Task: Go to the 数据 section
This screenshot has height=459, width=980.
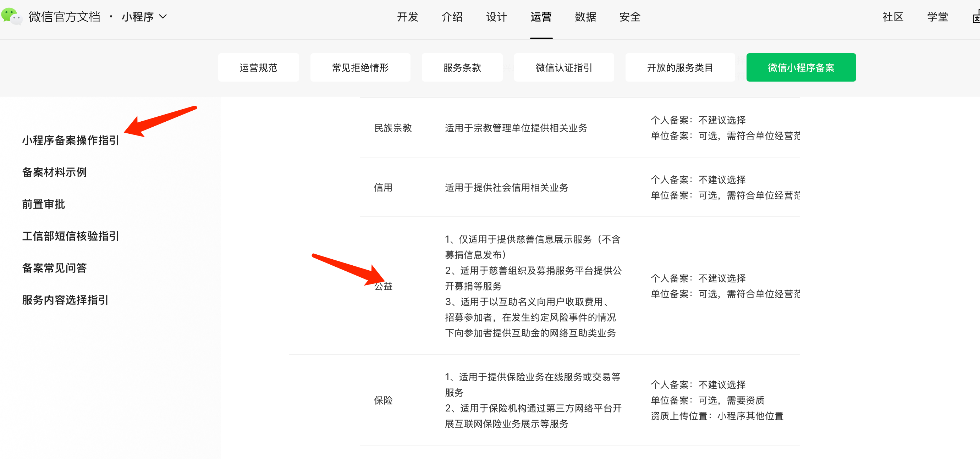Action: point(585,17)
